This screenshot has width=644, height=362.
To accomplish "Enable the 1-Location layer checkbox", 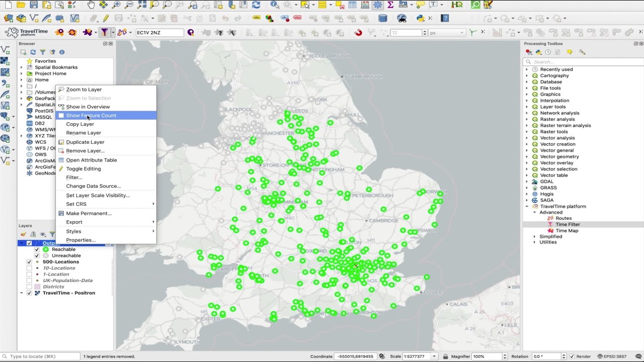I will pyautogui.click(x=29, y=275).
